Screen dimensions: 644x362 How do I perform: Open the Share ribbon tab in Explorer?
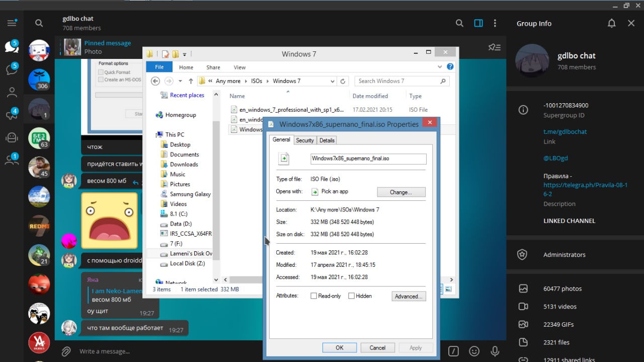[213, 67]
